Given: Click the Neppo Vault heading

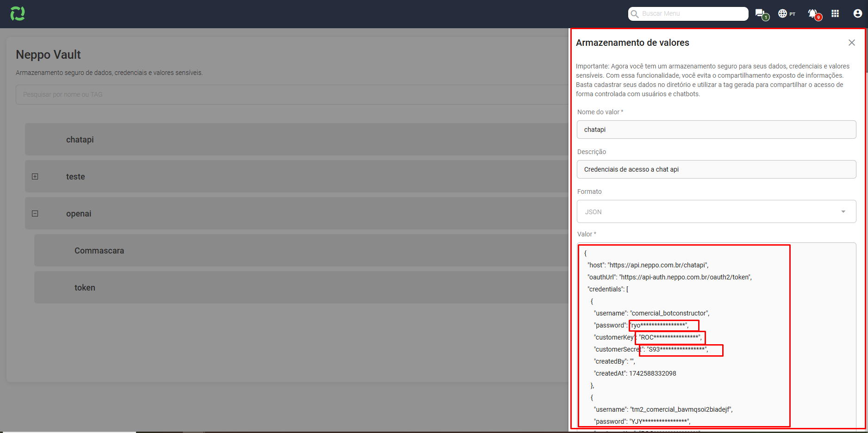Looking at the screenshot, I should click(x=48, y=55).
